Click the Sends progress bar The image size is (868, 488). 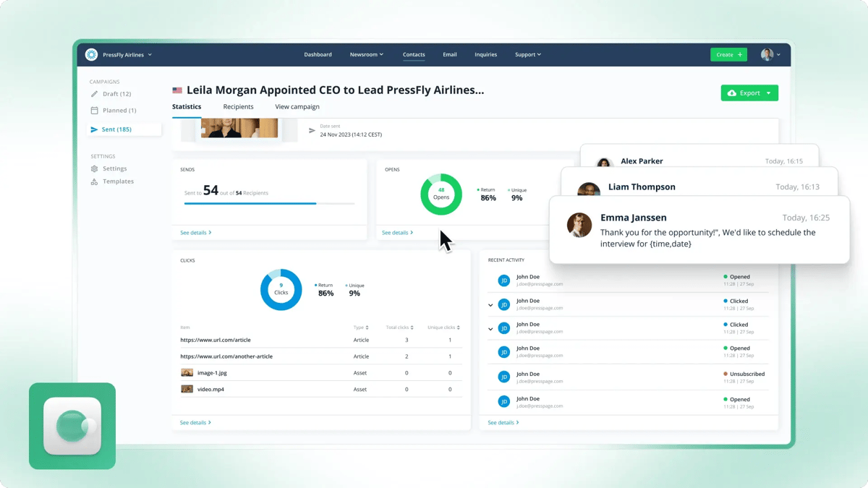pyautogui.click(x=269, y=204)
